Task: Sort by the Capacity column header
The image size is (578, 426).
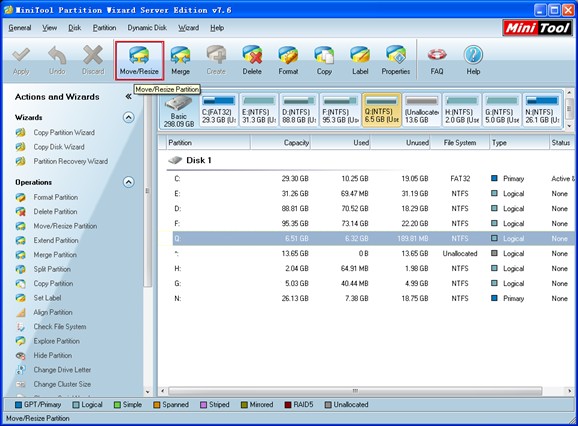Action: pos(281,143)
